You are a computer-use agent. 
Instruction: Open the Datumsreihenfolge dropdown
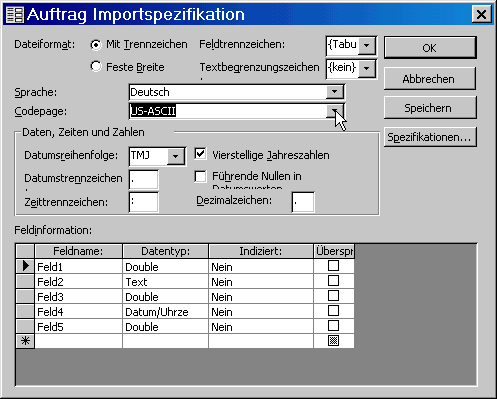(175, 156)
